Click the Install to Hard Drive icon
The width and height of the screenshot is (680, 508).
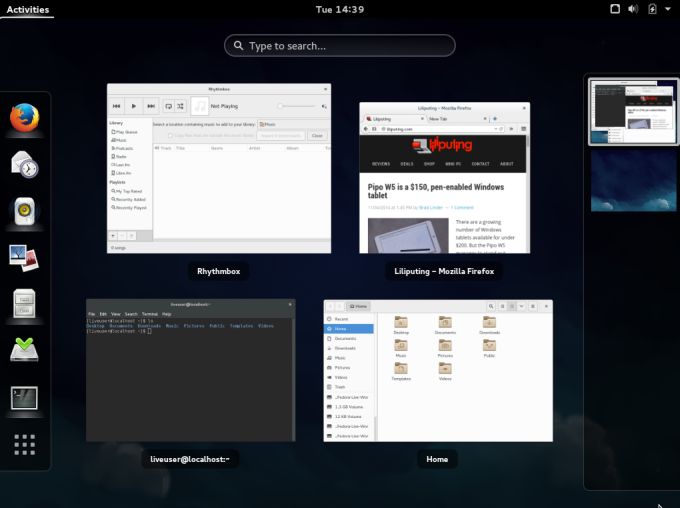[x=25, y=350]
